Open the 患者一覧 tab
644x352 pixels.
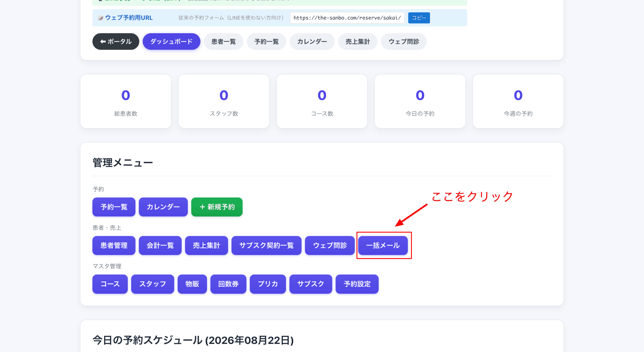click(x=223, y=41)
